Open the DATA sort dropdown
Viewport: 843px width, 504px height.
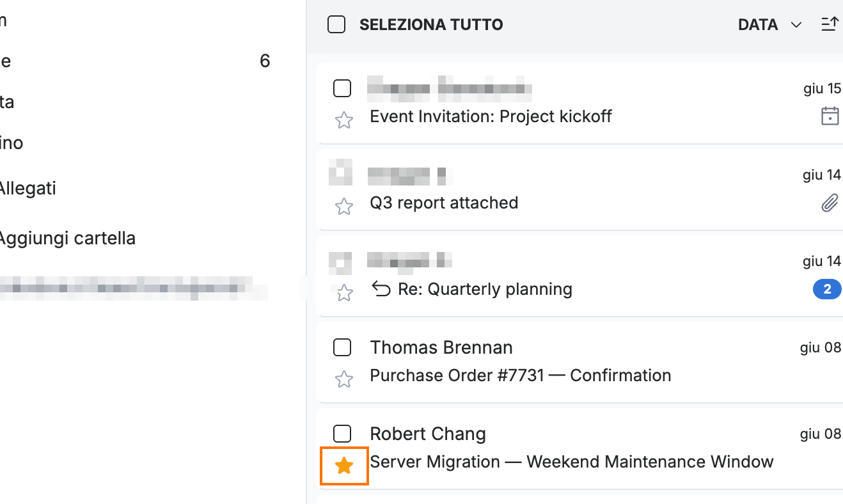click(x=769, y=24)
